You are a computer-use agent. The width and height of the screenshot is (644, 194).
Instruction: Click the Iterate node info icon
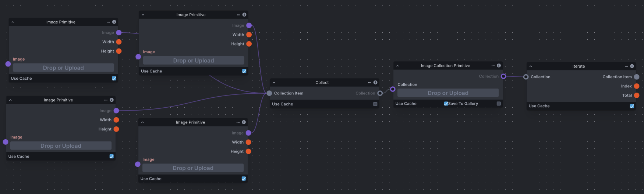(632, 67)
